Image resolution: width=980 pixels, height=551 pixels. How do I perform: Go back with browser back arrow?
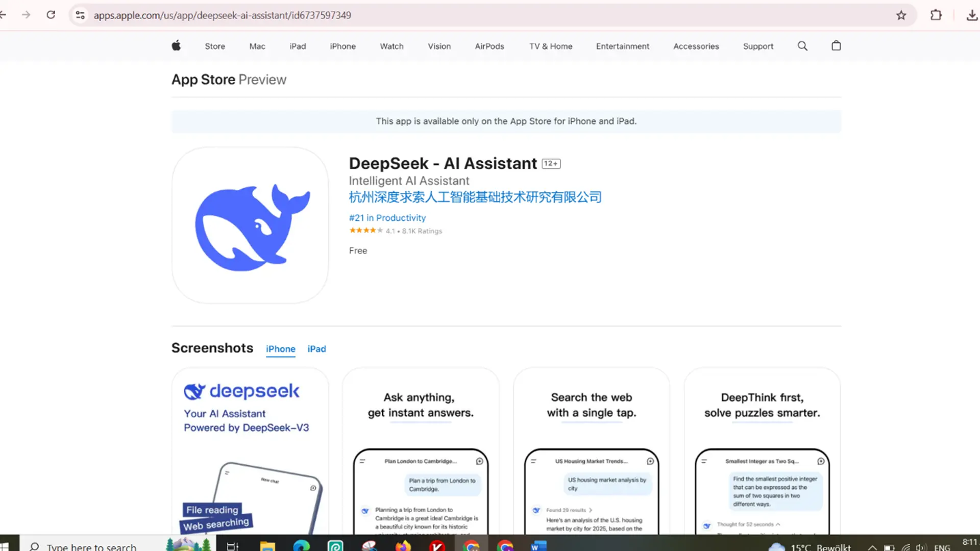coord(3,15)
